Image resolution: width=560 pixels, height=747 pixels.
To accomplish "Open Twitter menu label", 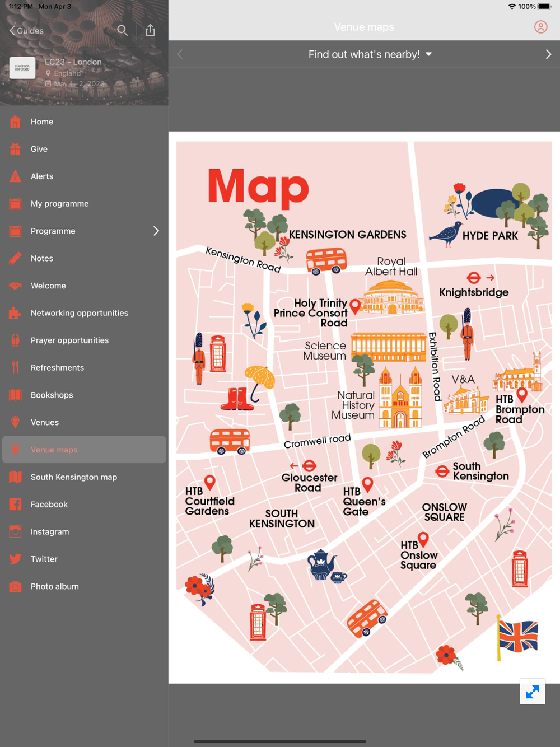I will tap(44, 559).
